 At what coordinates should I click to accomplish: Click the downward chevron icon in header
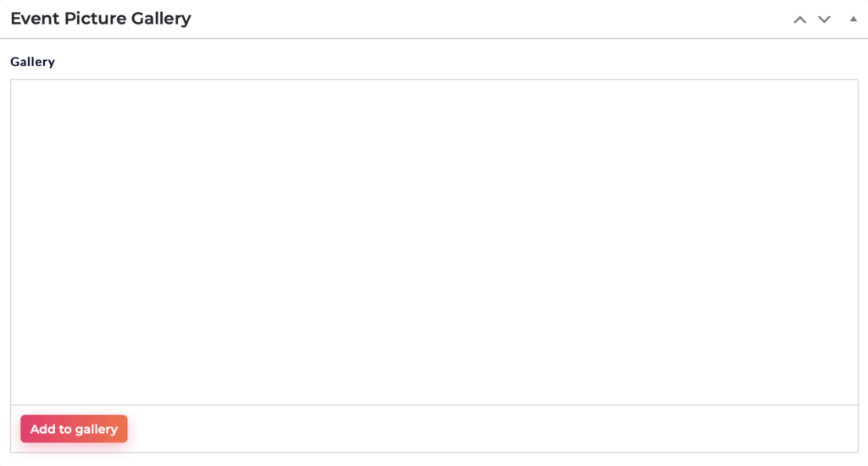tap(824, 19)
